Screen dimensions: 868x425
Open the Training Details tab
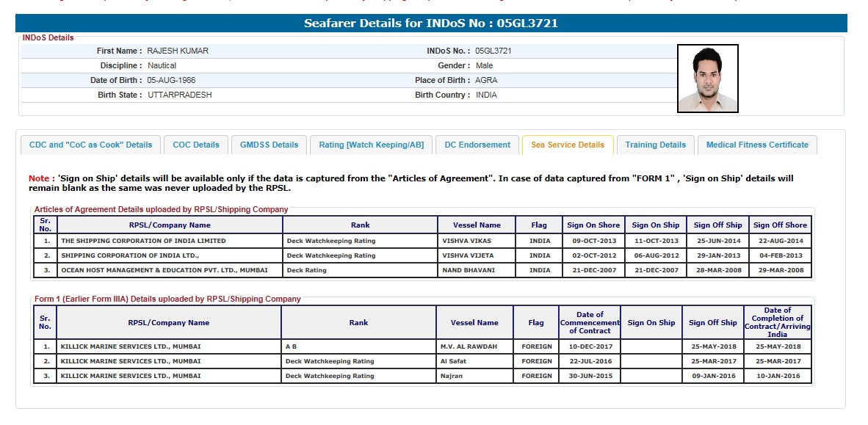click(655, 145)
